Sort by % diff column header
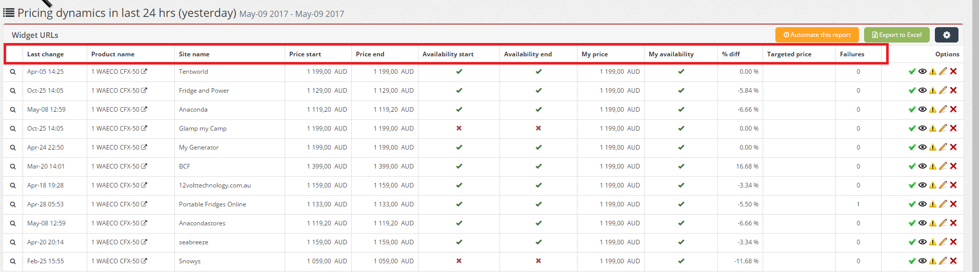This screenshot has width=980, height=272. pos(731,54)
